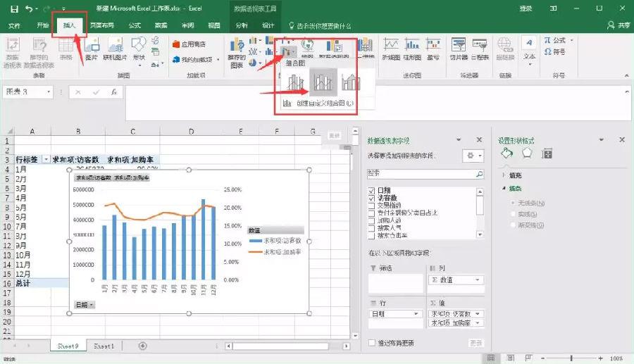Viewport: 634px width, 364px height.
Task: Choose clustered column-line on secondary axis combo chart
Action: coord(323,82)
